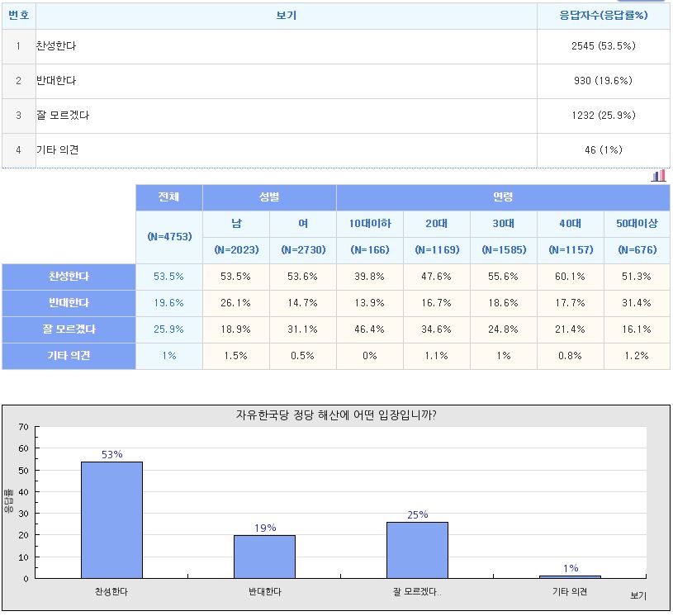Click the bar chart icon below table
Viewport: 673px width, 616px height.
[x=658, y=176]
